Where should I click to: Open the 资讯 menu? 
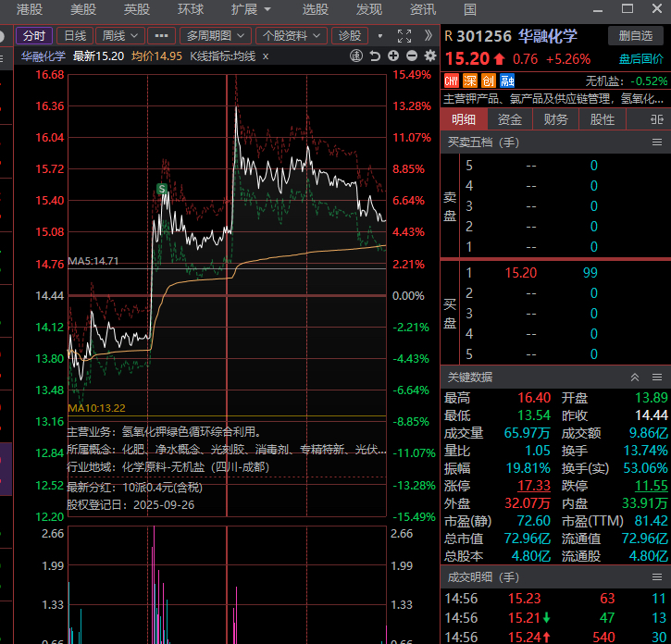423,9
